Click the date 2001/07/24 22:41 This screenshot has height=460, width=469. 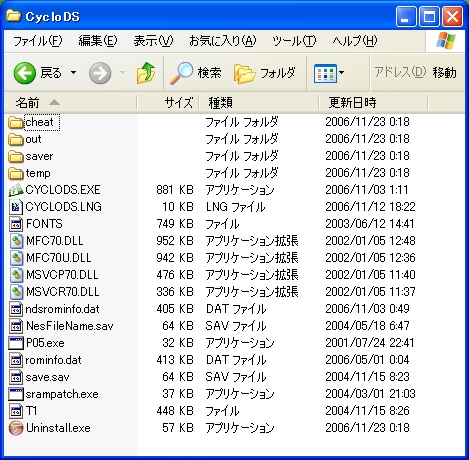click(370, 343)
